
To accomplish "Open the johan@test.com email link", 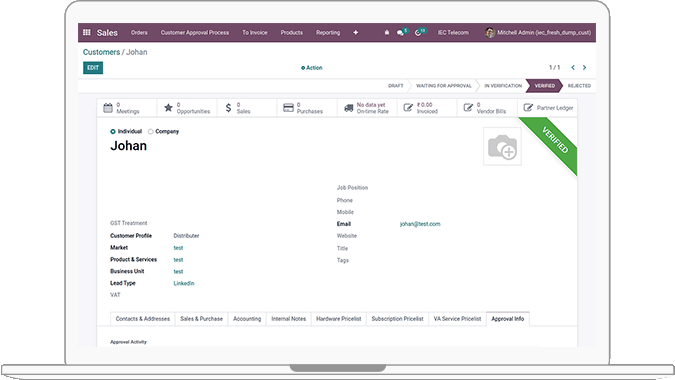I will [x=420, y=224].
